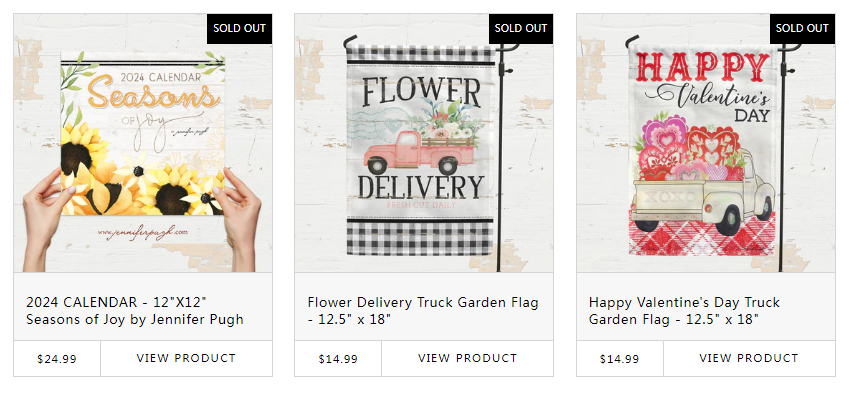Screen dimensions: 853x405
Task: Click the $24.99 price of the calendar
Action: coord(56,359)
